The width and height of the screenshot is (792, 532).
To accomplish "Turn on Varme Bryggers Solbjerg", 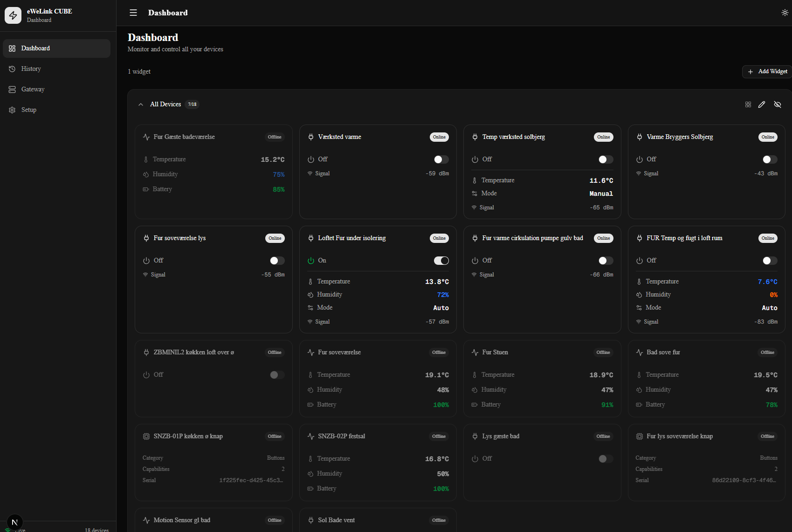I will [769, 159].
